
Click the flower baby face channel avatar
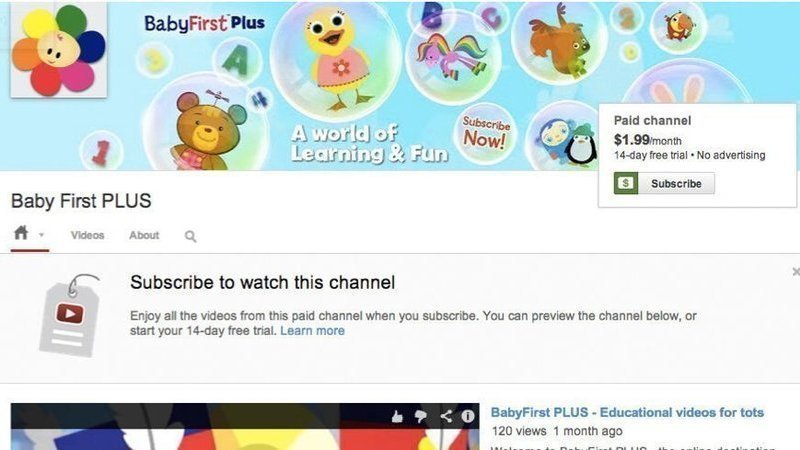[59, 49]
